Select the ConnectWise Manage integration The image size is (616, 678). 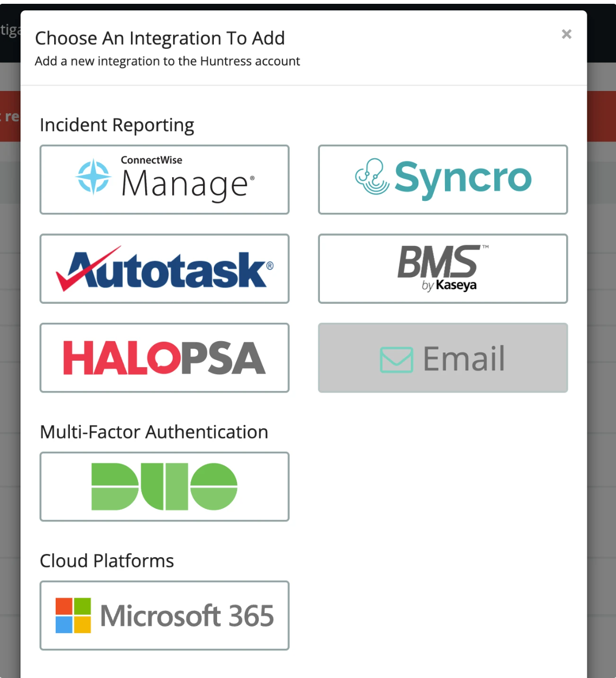pyautogui.click(x=165, y=180)
